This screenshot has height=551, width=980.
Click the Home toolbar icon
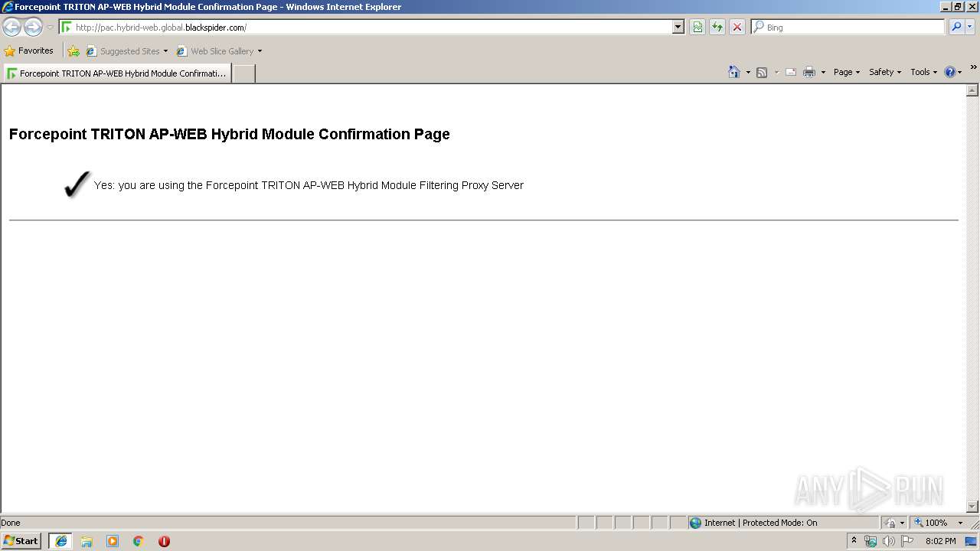pyautogui.click(x=734, y=72)
